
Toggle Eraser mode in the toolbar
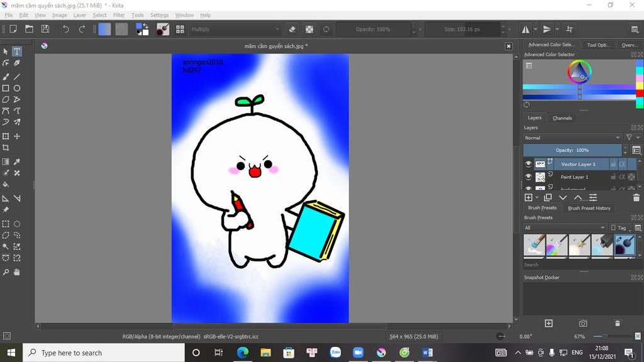tap(292, 29)
